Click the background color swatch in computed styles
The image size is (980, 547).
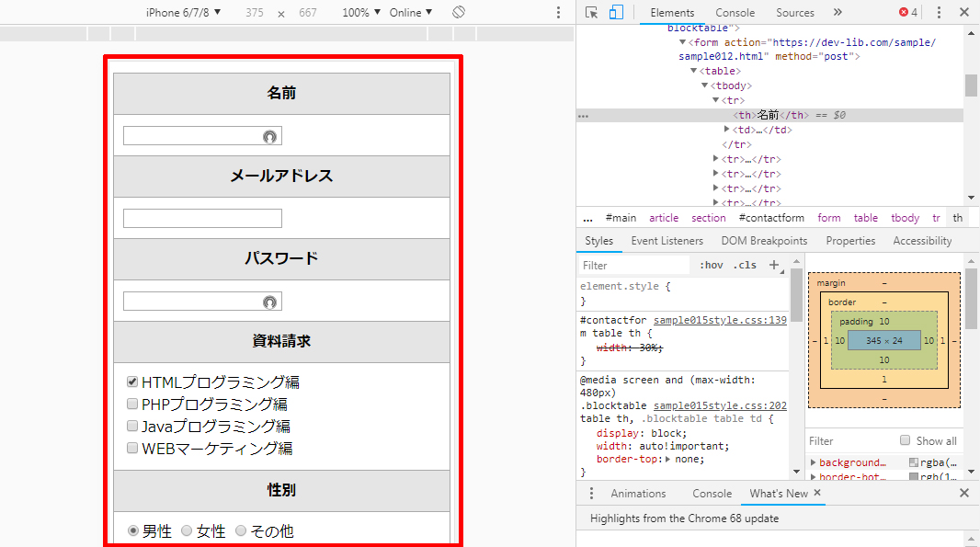click(x=913, y=463)
